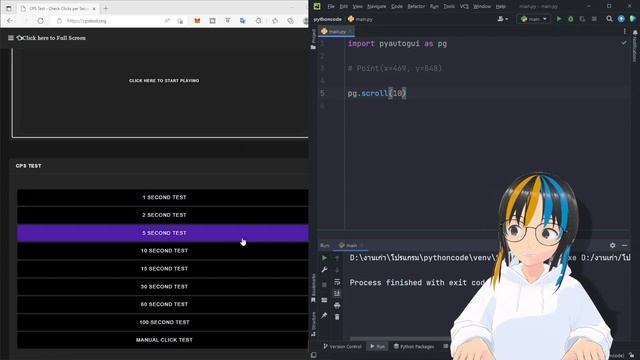Viewport: 640px width, 360px height.
Task: Print the console output with printer icon
Action: pyautogui.click(x=337, y=305)
